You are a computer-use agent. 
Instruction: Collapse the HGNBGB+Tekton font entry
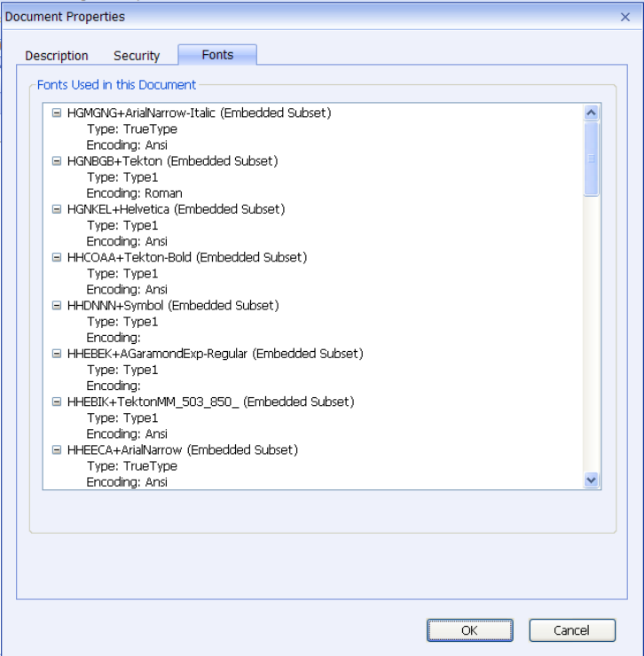(x=57, y=161)
